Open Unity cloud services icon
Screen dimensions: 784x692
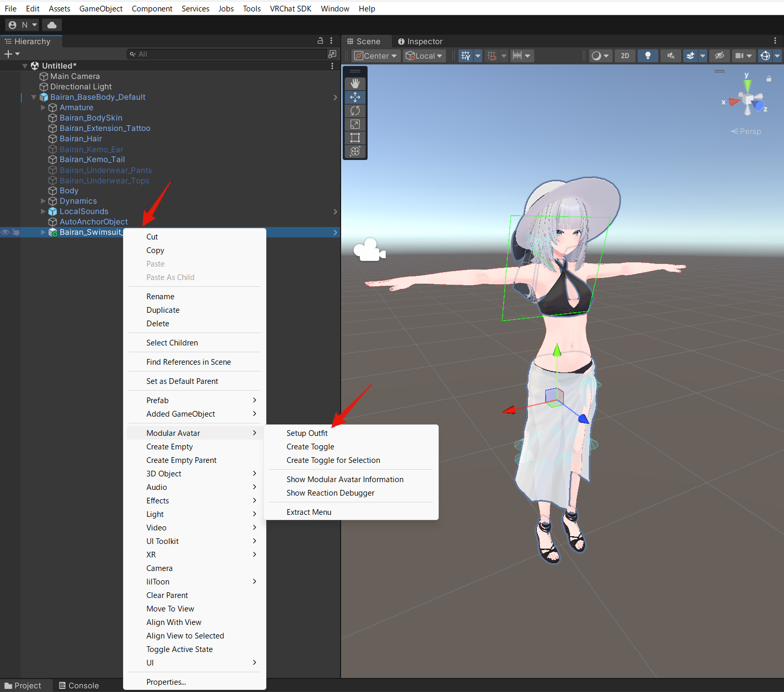[x=52, y=25]
